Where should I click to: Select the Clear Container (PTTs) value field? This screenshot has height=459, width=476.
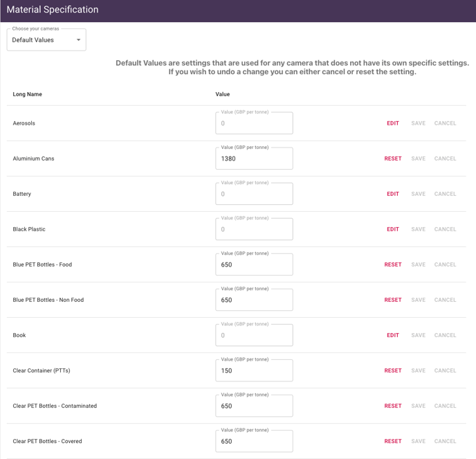point(254,370)
